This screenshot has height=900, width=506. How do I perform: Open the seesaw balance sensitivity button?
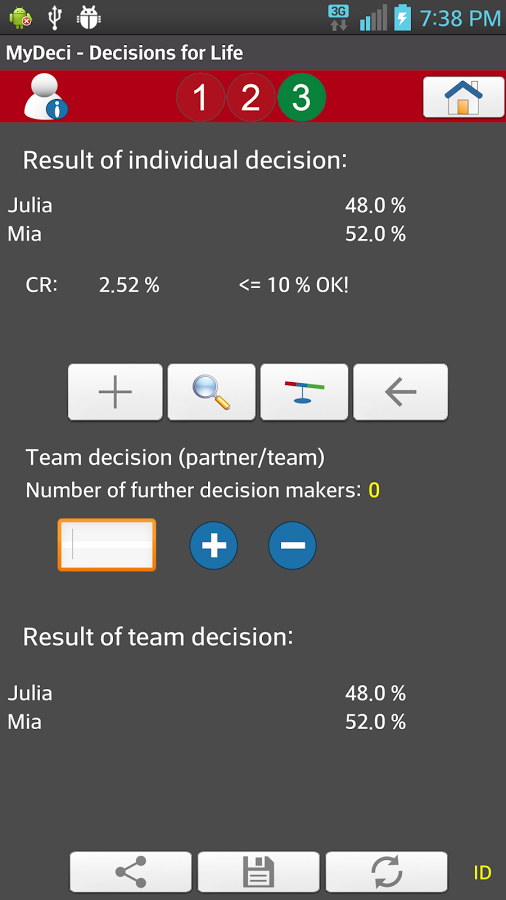[x=304, y=392]
